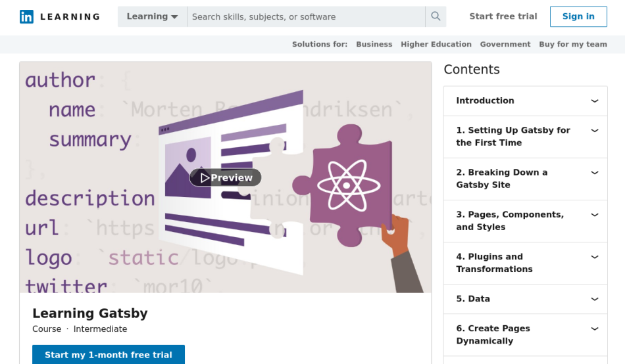Expand Setting Up Gatsby section chevron
Screen dimensions: 625x364
[x=595, y=131]
